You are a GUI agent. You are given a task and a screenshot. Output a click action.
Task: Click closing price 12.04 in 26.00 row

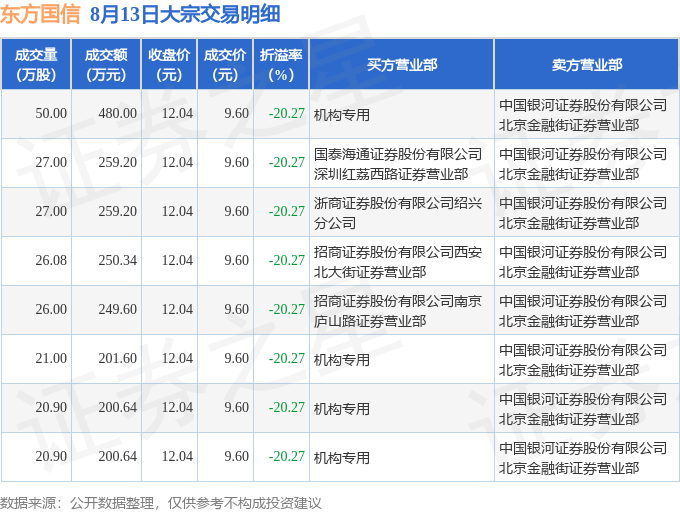click(x=177, y=310)
